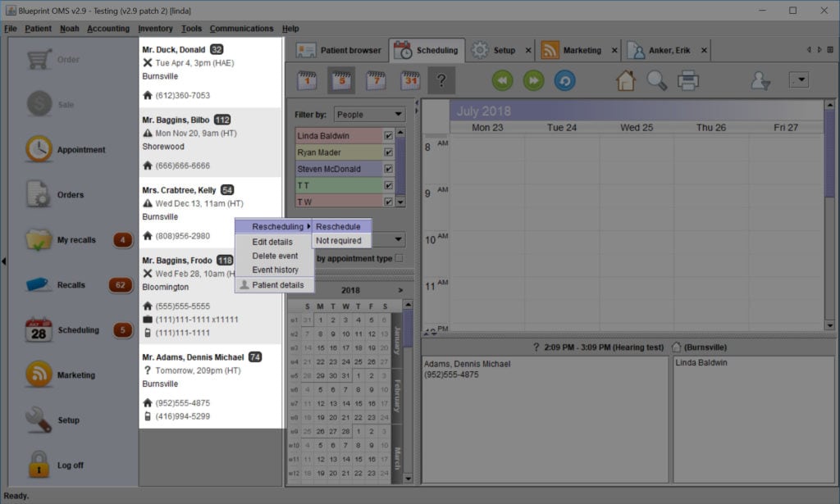840x504 pixels.
Task: Open dropdown right of the person icon
Action: click(x=799, y=80)
